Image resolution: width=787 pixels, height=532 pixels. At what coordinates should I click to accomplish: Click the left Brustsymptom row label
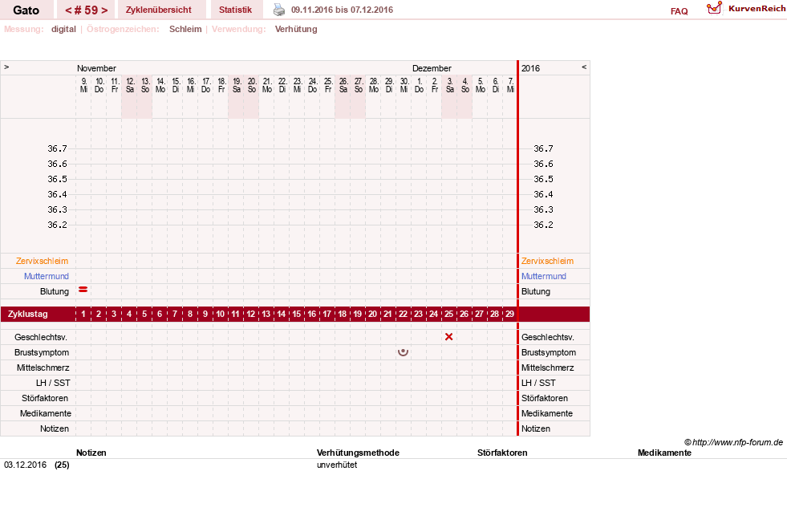point(42,352)
